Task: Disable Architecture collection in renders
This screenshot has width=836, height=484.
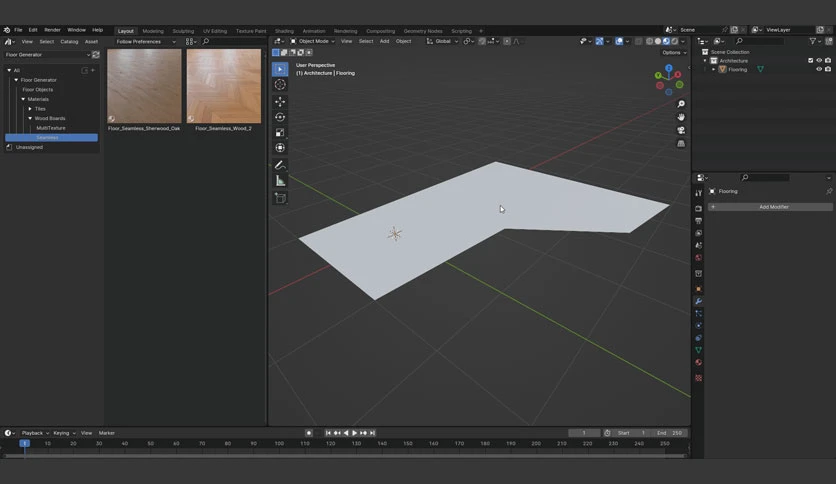Action: [828, 61]
